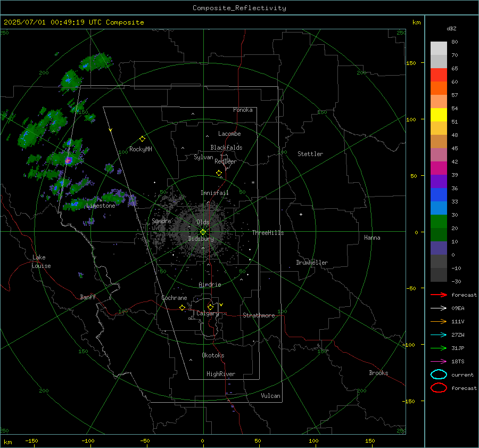Click the ThreeHills label

pyautogui.click(x=268, y=233)
